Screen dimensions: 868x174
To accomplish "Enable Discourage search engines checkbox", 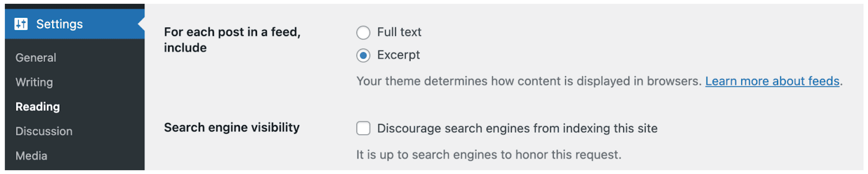I will coord(363,128).
